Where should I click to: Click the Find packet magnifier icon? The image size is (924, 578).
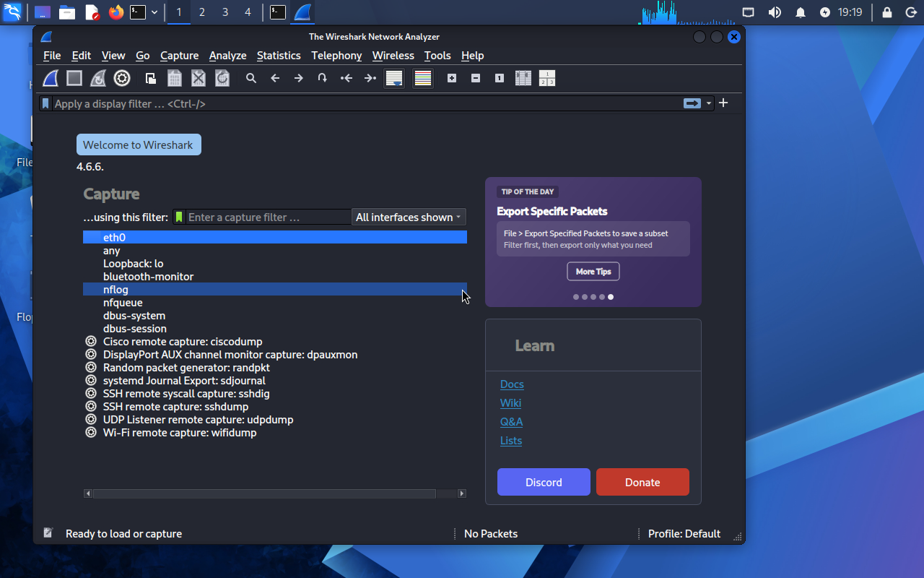pyautogui.click(x=251, y=78)
